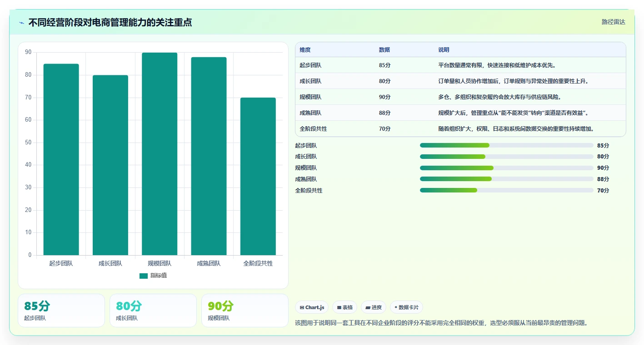Open the 85分 起步团队 data card
The height and width of the screenshot is (345, 644).
[61, 310]
